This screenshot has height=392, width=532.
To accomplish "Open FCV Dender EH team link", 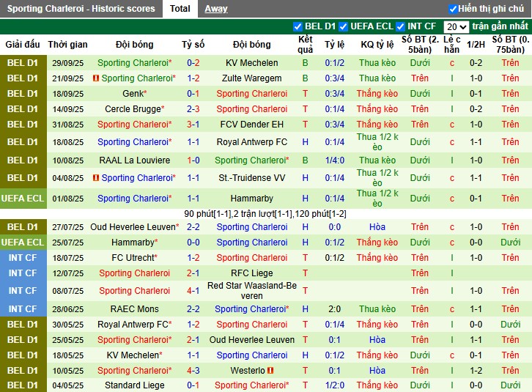I will 252,125.
